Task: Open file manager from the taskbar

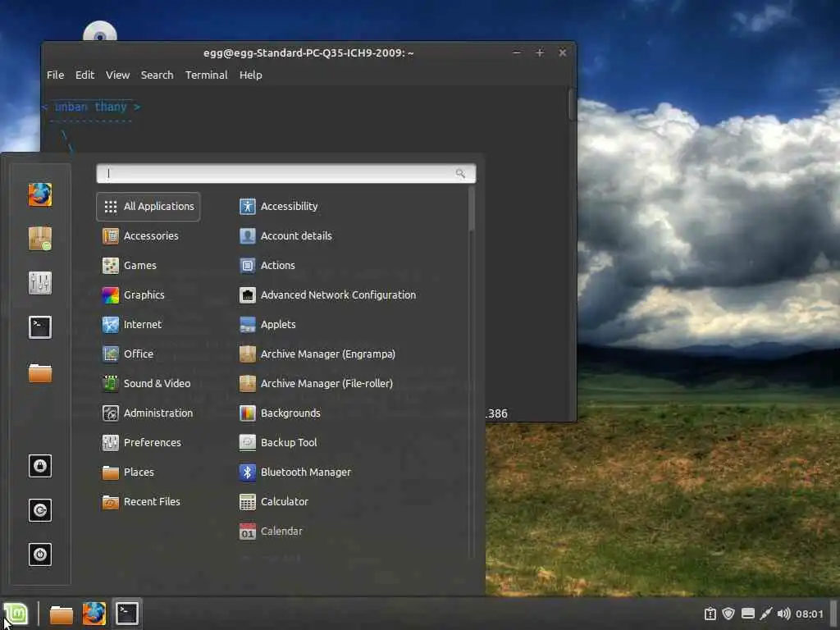Action: tap(61, 614)
